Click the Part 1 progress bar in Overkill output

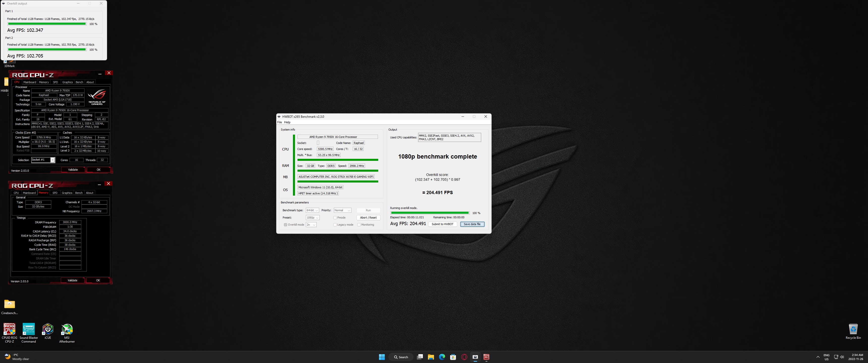[x=47, y=24]
